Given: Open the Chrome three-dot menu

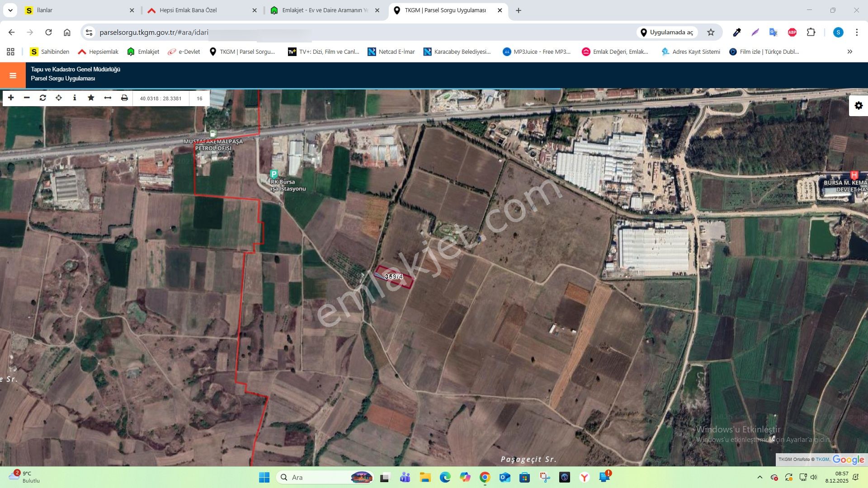Looking at the screenshot, I should [x=857, y=32].
